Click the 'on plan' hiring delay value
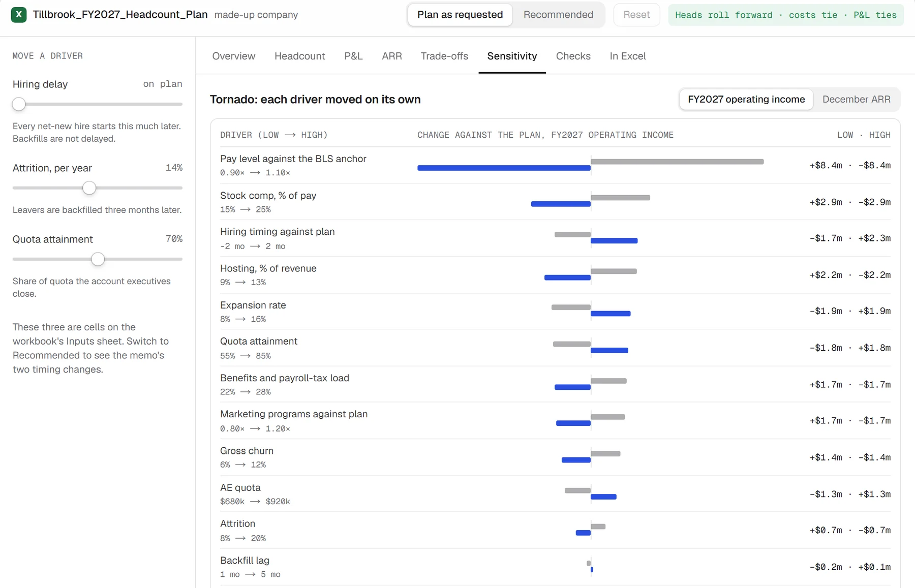915x588 pixels. pyautogui.click(x=163, y=84)
